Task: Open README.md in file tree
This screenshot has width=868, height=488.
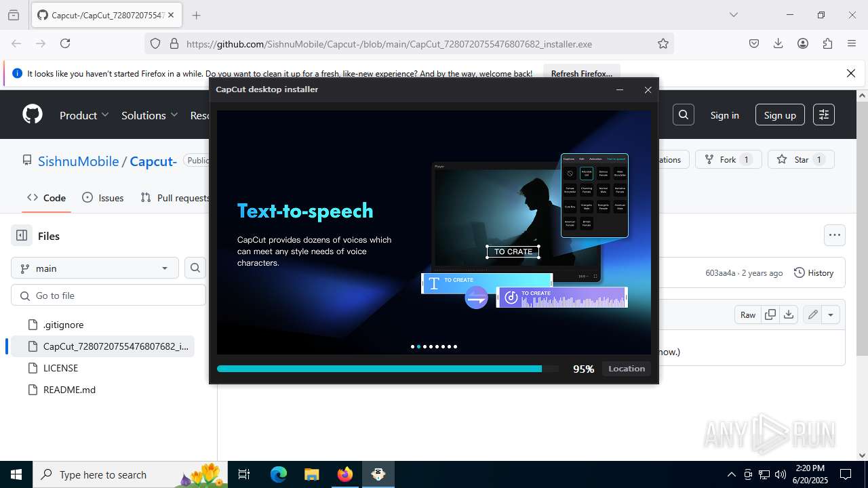Action: point(69,390)
